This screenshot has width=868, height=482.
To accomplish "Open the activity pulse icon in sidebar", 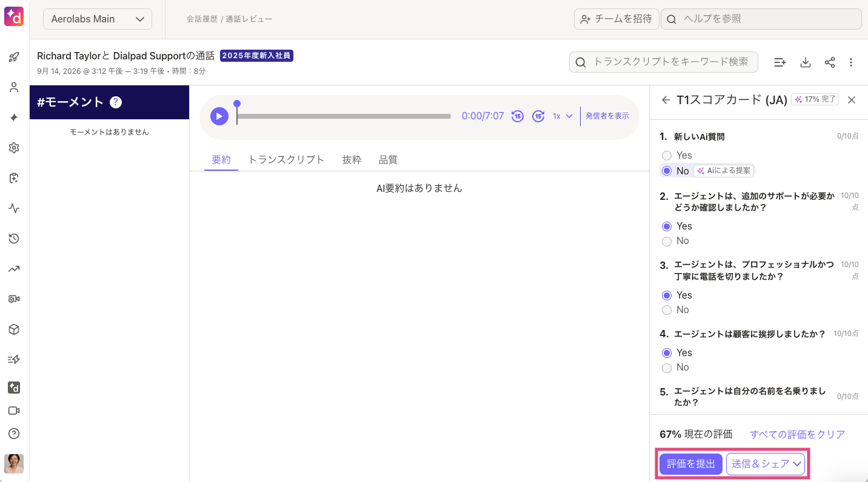I will pos(14,208).
